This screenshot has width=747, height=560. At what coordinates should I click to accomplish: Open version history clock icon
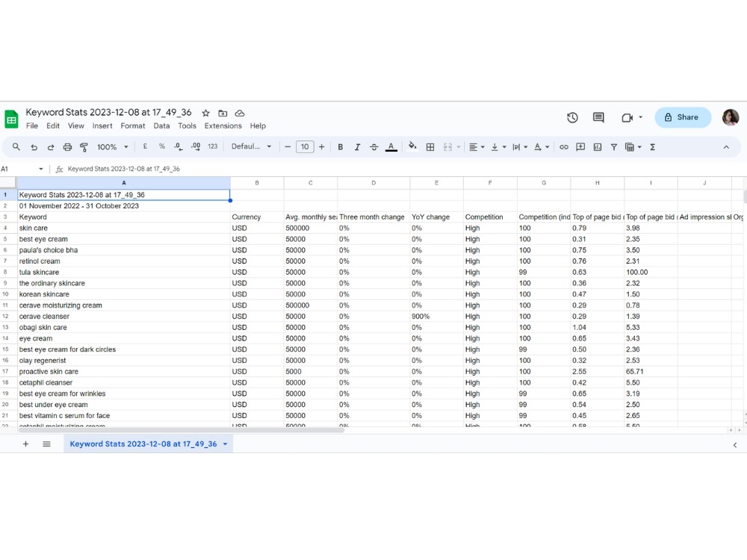[572, 117]
